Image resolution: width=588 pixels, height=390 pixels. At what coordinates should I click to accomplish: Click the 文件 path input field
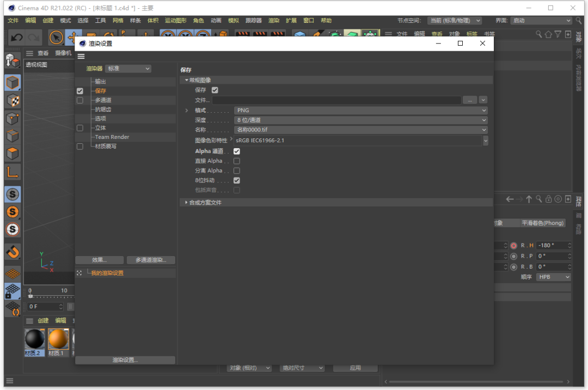coord(336,100)
